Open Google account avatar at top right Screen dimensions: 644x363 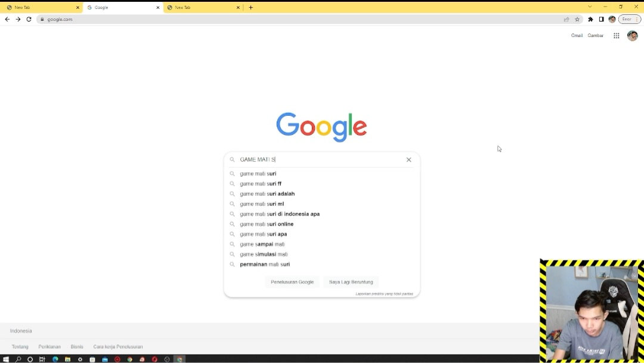click(x=633, y=36)
